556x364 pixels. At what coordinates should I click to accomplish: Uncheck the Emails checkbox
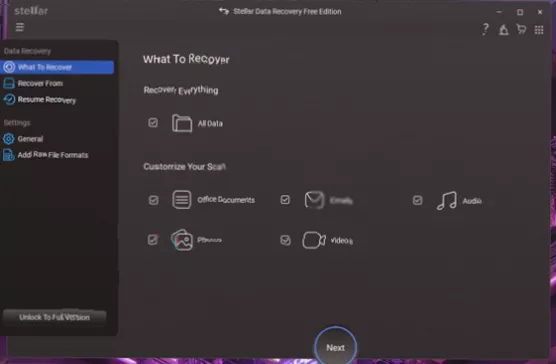tap(285, 200)
